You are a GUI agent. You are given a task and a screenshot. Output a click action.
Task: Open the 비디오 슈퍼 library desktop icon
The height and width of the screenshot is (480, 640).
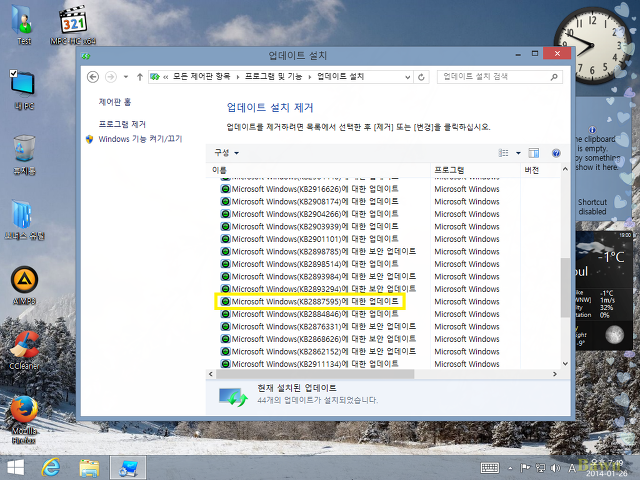coord(24,220)
